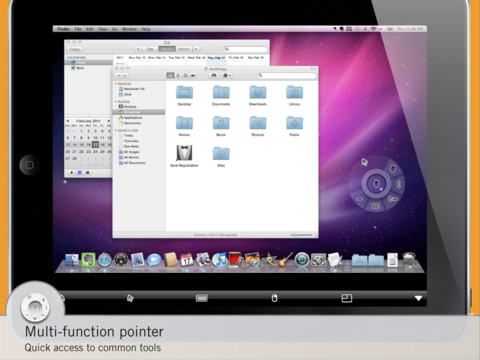Toggle the Home calendar checkbox in iCal

pos(73,62)
